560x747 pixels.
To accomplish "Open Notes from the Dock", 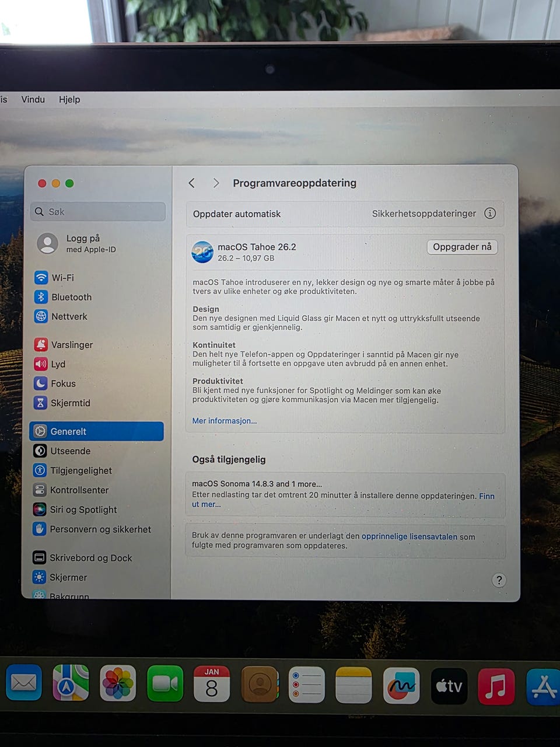I will pyautogui.click(x=354, y=685).
